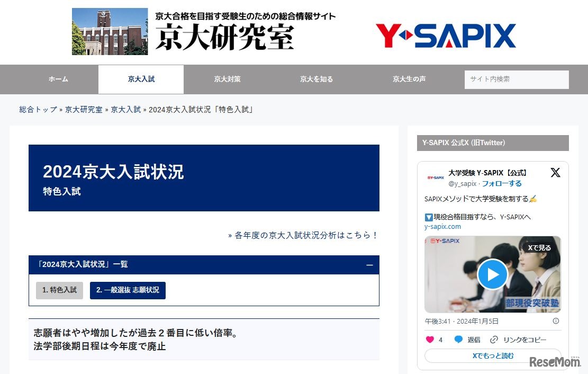
Task: Click Xでもっと読む button
Action: 493,356
